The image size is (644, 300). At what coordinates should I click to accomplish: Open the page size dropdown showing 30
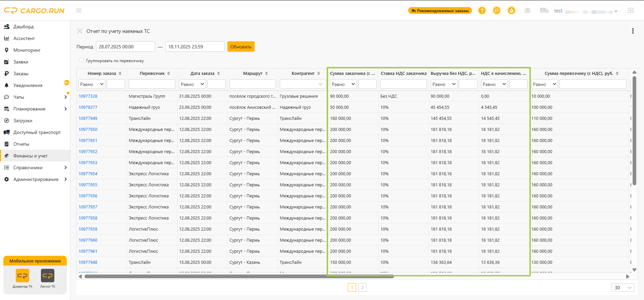click(x=623, y=287)
